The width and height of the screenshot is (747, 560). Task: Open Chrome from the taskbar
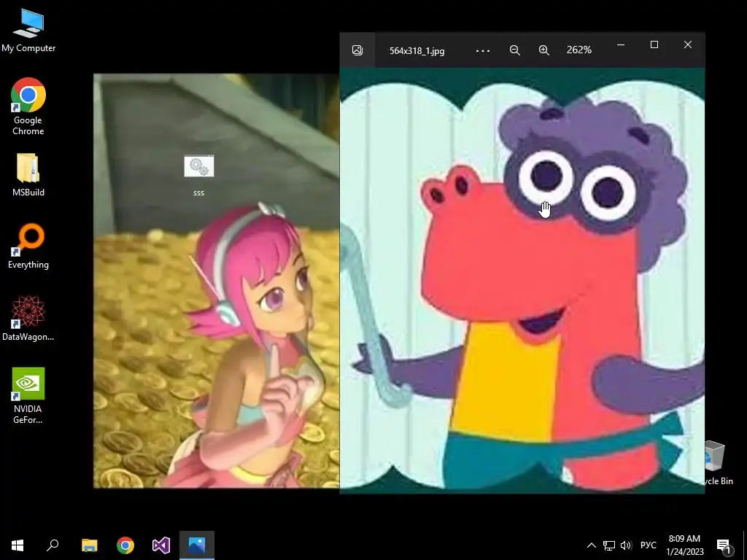pyautogui.click(x=125, y=545)
